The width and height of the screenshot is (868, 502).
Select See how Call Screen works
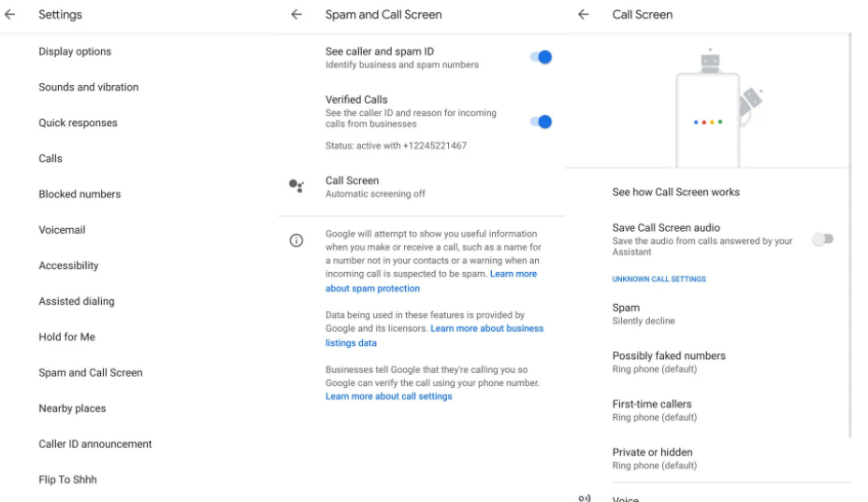click(676, 192)
